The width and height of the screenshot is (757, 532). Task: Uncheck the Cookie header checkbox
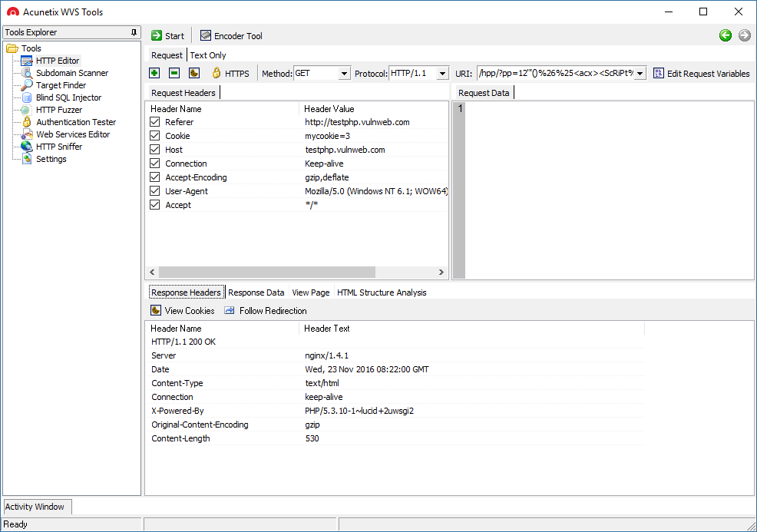[x=154, y=136]
